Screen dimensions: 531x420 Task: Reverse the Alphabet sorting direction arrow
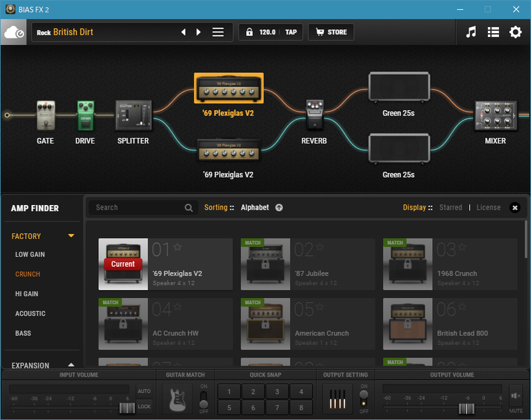(x=279, y=208)
